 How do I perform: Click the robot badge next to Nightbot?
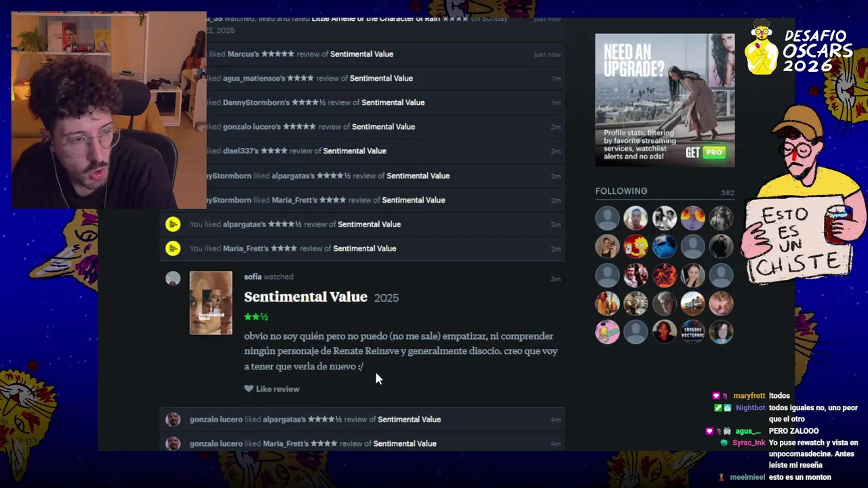[x=728, y=408]
